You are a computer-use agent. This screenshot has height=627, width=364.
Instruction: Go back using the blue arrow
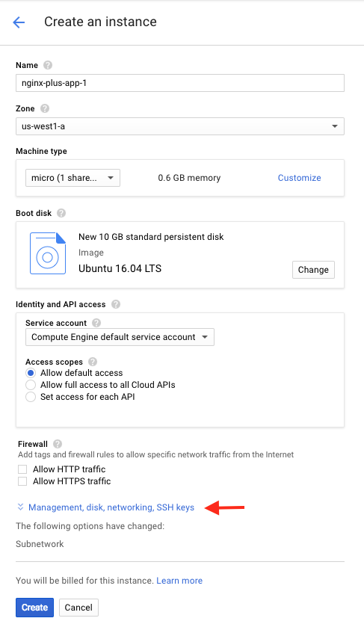(19, 22)
